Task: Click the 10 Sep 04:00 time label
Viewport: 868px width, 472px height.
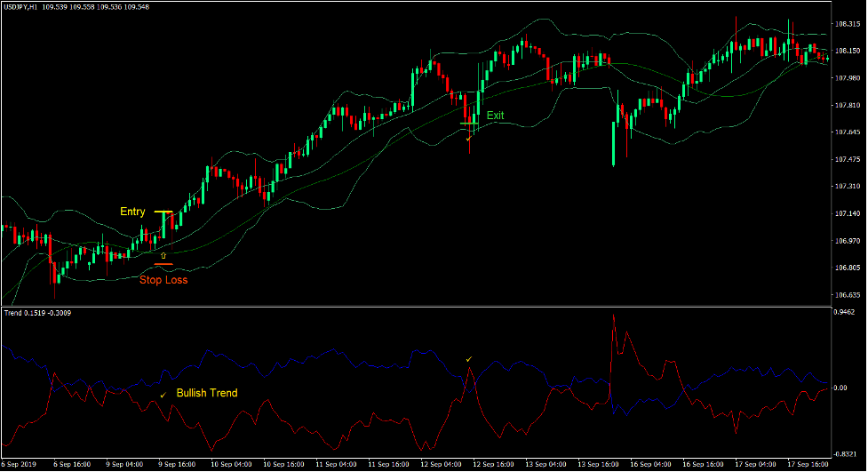Action: [x=231, y=464]
